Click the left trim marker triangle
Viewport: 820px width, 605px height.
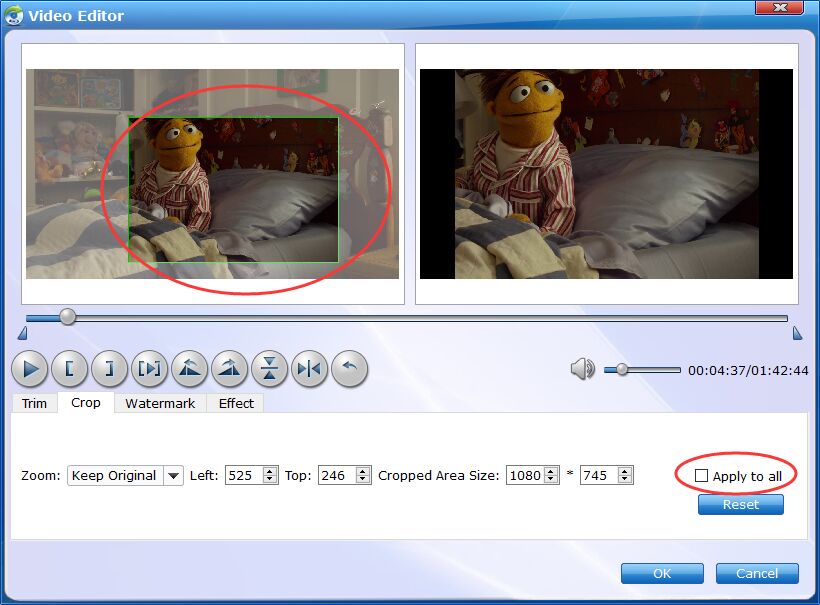22,333
